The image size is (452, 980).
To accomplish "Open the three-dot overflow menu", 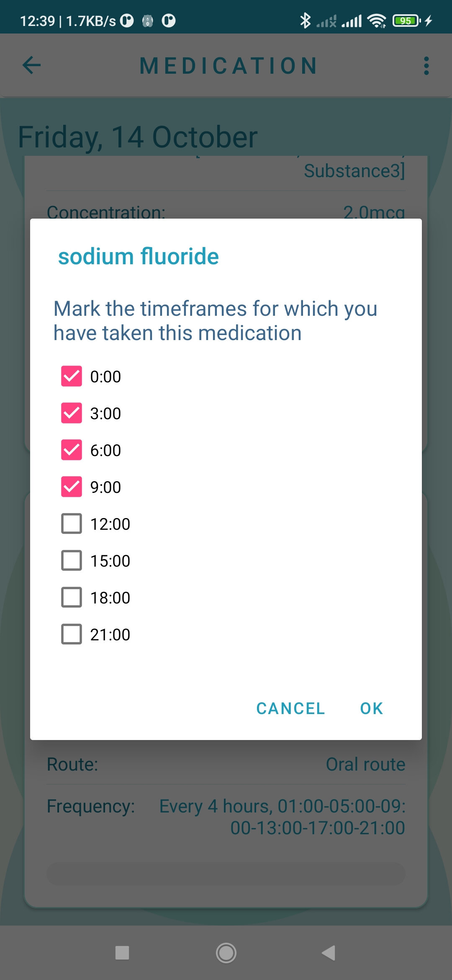I will (x=426, y=66).
